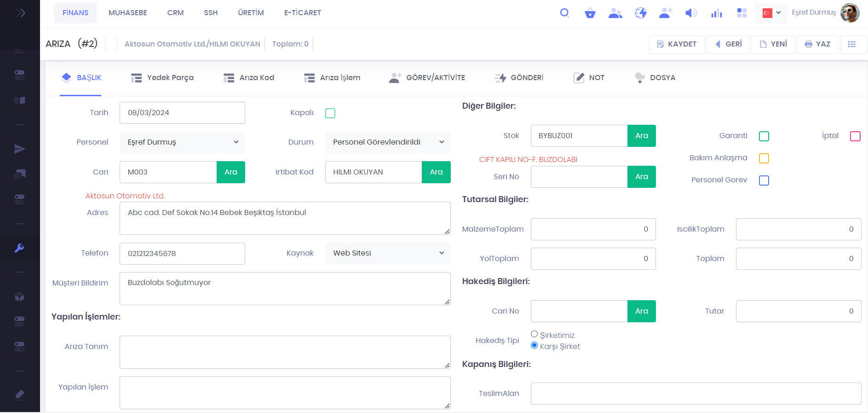This screenshot has width=868, height=413.
Task: Click the megaphone announcements icon
Action: point(691,13)
